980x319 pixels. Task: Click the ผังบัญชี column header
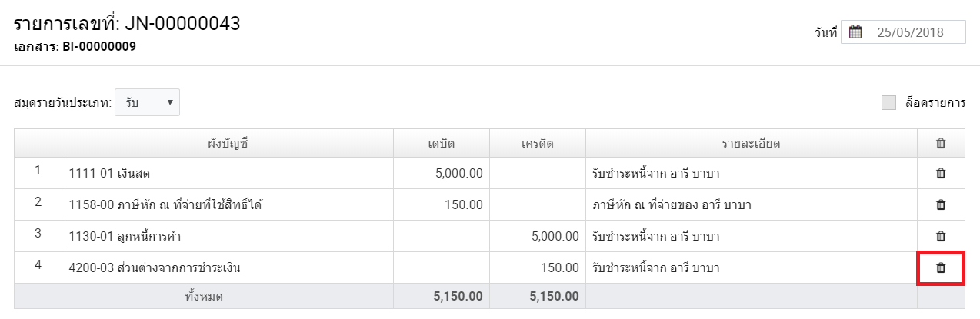[228, 144]
